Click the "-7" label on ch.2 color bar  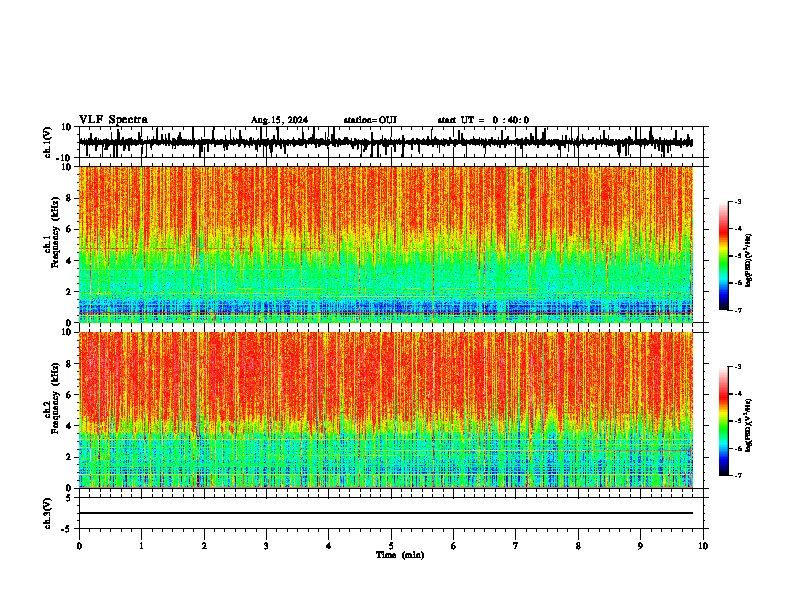point(737,476)
